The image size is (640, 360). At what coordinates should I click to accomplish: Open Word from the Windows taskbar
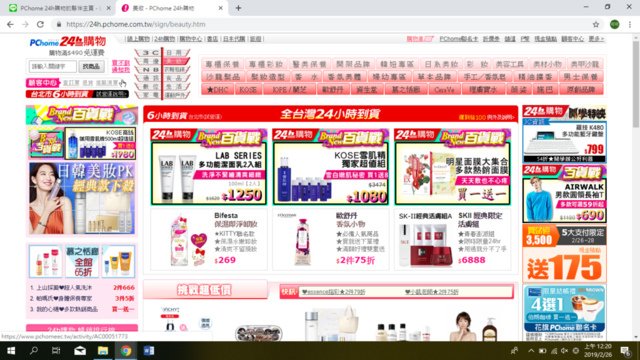[149, 351]
